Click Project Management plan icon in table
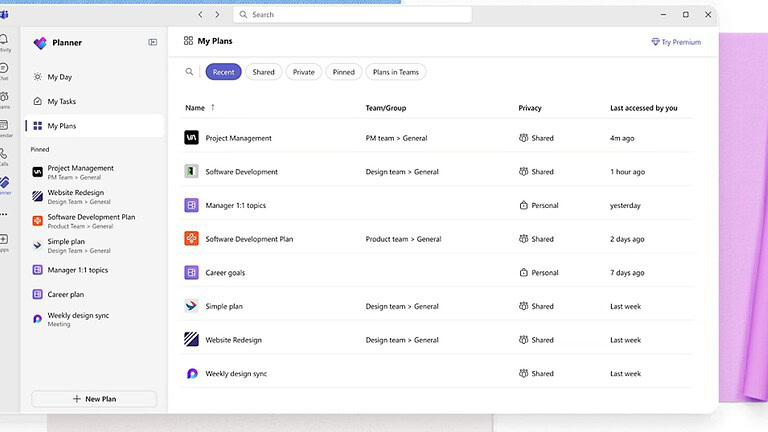The image size is (768, 432). [x=192, y=138]
